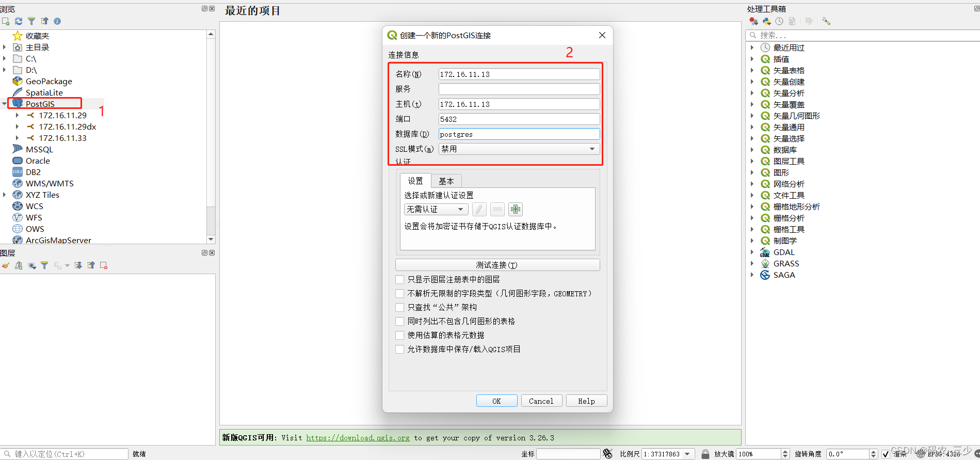Open CRS EPSG:4326 globe in status bar

click(x=920, y=454)
